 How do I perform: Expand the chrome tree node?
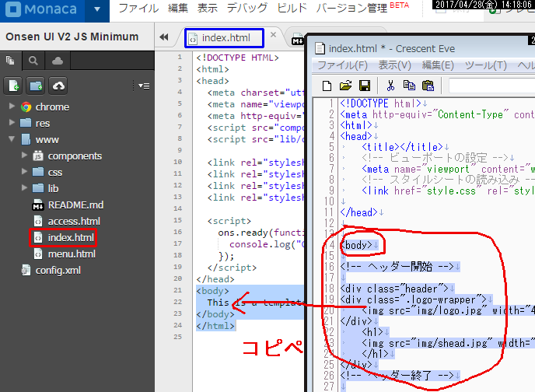coord(12,106)
